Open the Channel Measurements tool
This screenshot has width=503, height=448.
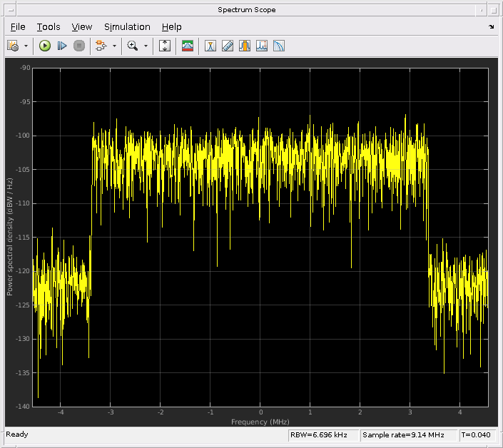coord(245,46)
